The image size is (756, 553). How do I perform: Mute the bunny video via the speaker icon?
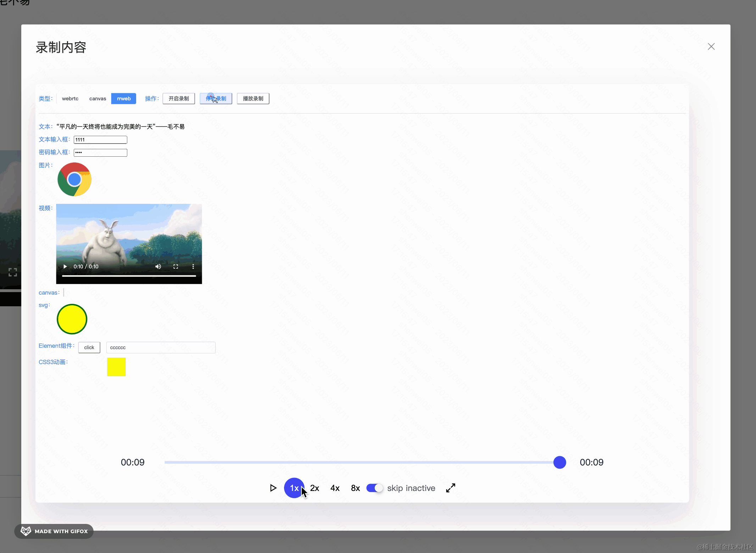point(158,266)
